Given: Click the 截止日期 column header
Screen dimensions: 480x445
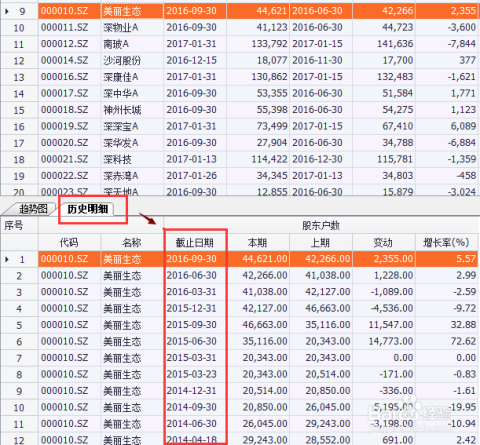Looking at the screenshot, I should [x=195, y=242].
